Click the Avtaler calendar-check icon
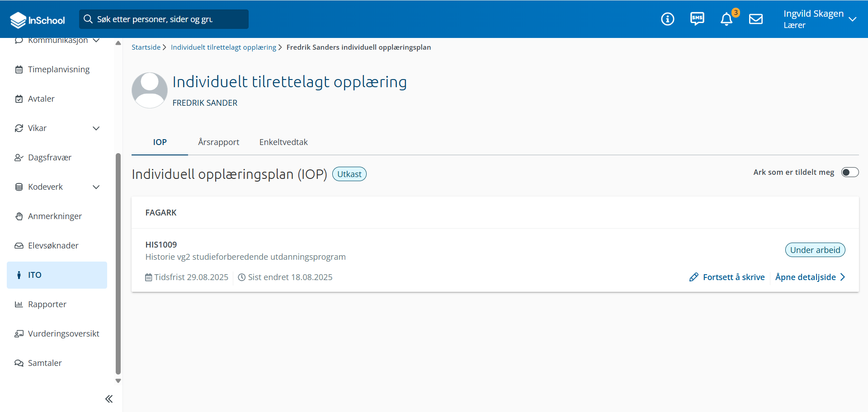 [19, 99]
